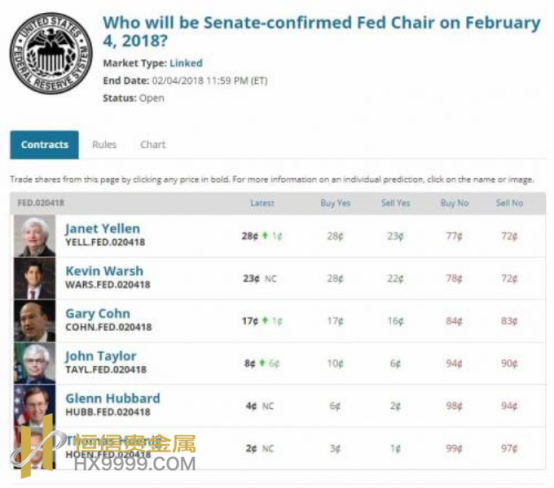Click Buy Yes 6¢ for Glenn Hubbard
Image resolution: width=554 pixels, height=488 pixels.
coord(335,406)
